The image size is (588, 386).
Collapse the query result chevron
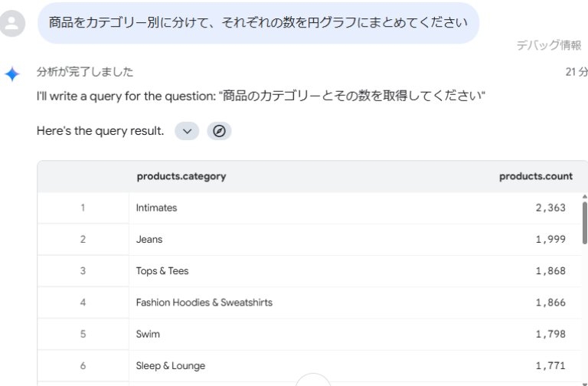pyautogui.click(x=187, y=131)
